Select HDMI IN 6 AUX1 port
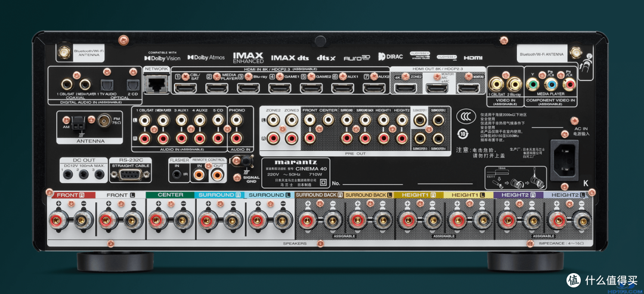Viewport: 644px width, 294px height. point(342,88)
